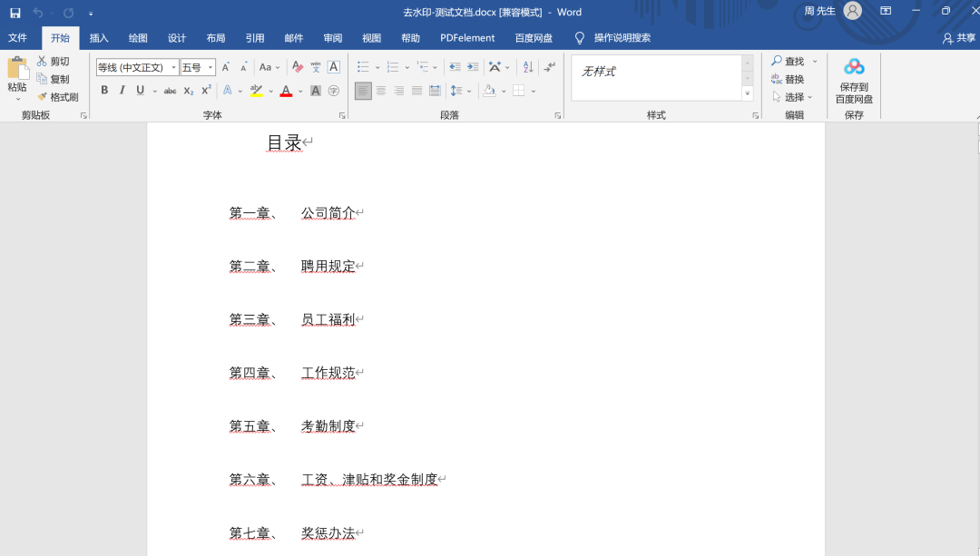Toggle Italic formatting
The image size is (980, 556).
click(122, 91)
